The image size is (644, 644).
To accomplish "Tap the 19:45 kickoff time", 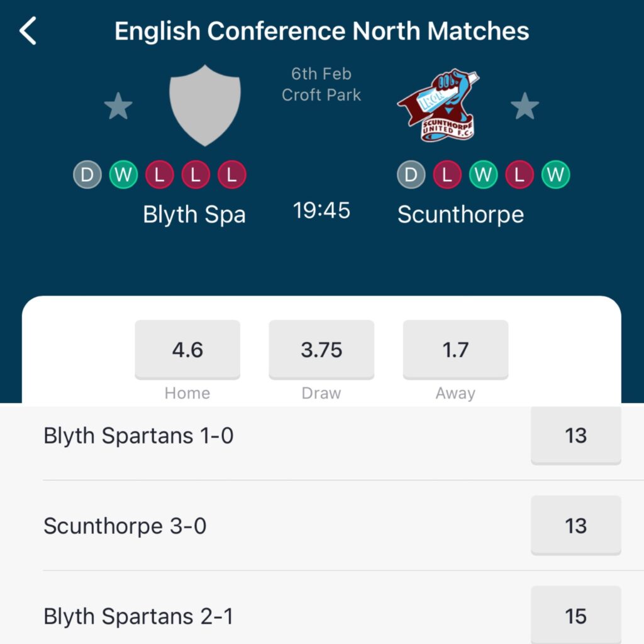I will pos(321,210).
